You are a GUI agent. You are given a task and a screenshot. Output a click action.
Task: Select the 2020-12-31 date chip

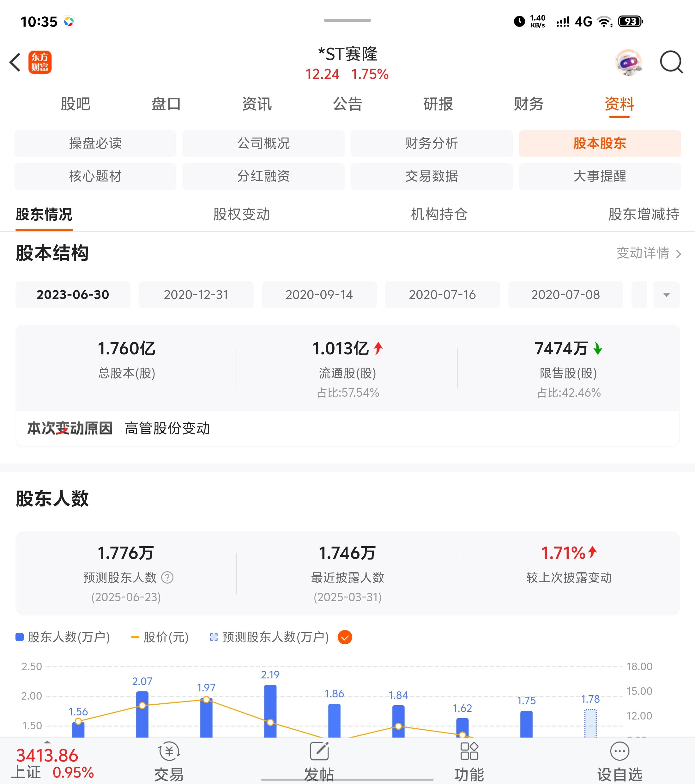pyautogui.click(x=196, y=295)
